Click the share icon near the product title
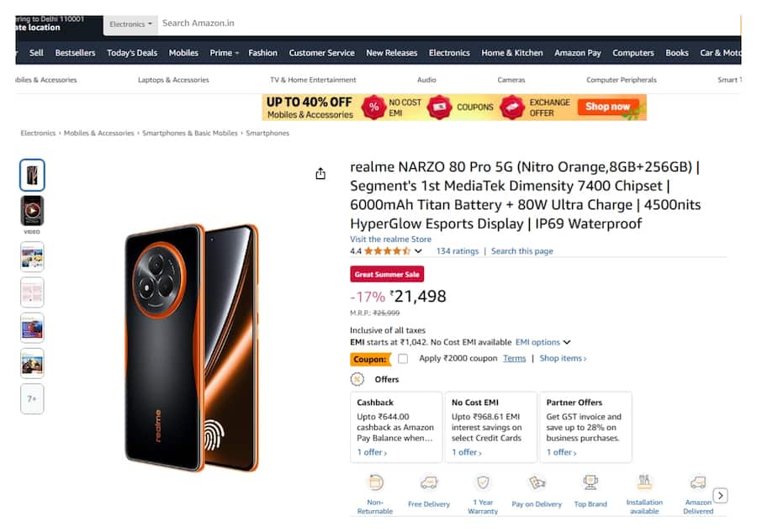Image resolution: width=757 pixels, height=532 pixels. coord(320,172)
